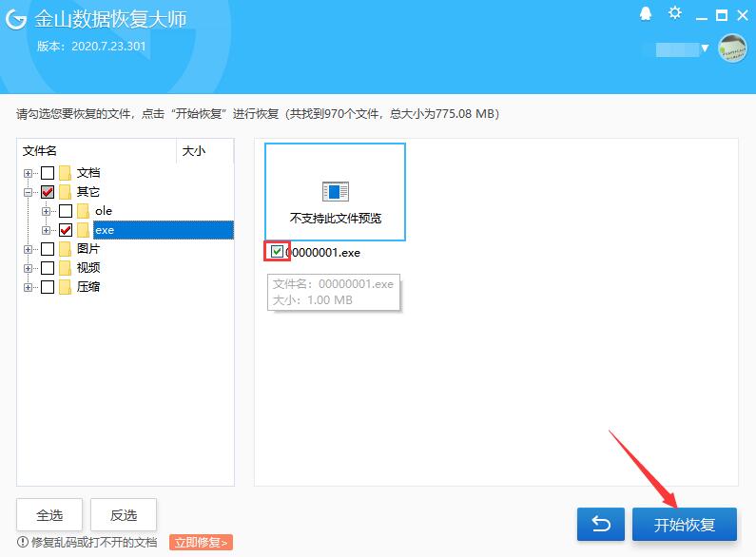Uncheck the 00000001.exe file checkbox
The width and height of the screenshot is (756, 557).
277,251
